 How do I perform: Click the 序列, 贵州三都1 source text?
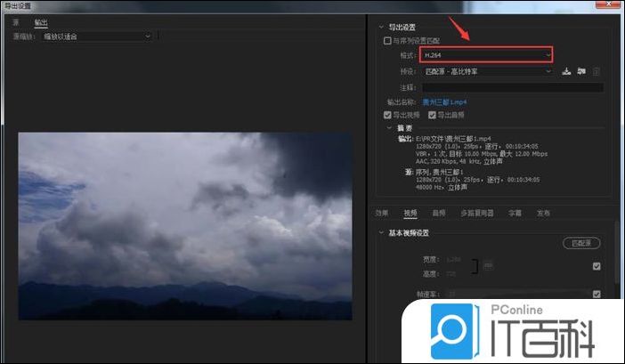[x=439, y=173]
